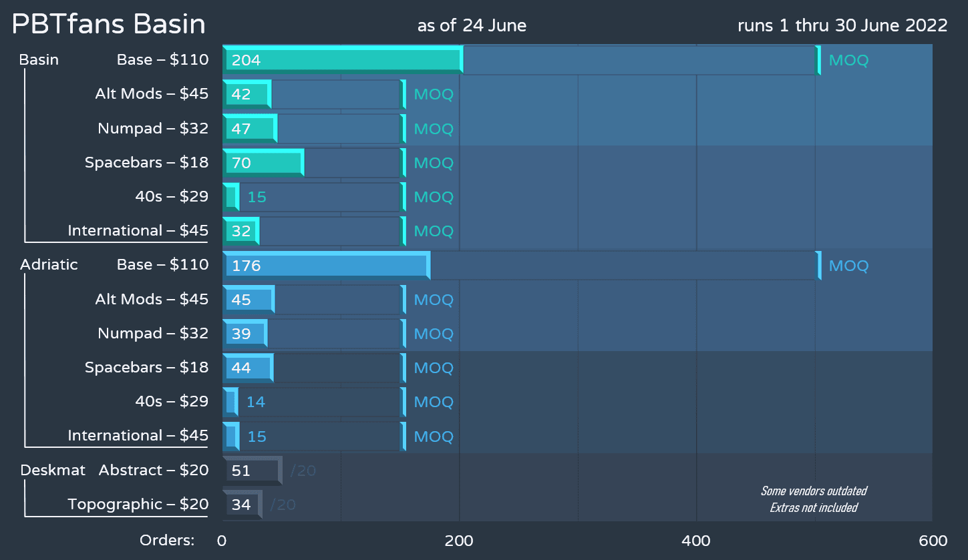Click the Basin Numpad bar showing 47
This screenshot has height=560, width=968.
[249, 129]
